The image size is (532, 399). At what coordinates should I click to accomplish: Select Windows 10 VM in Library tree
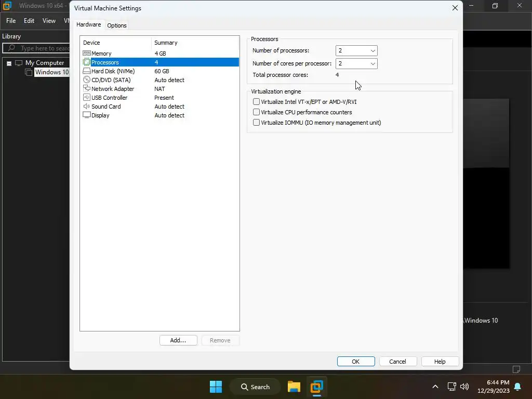[x=52, y=72]
